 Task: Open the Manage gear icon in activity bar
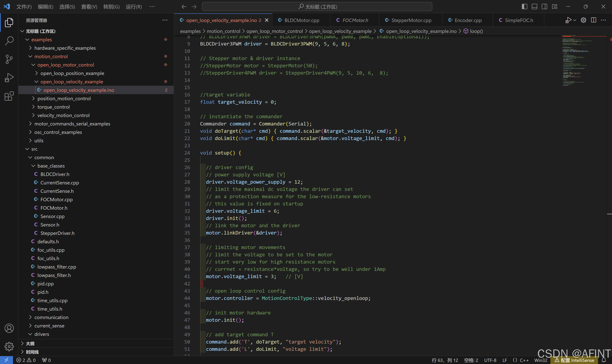tap(9, 346)
